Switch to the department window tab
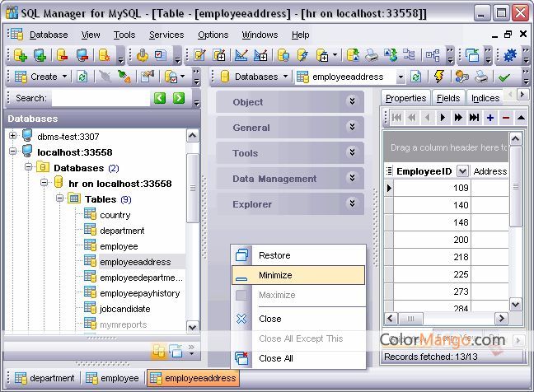The image size is (534, 392). tap(44, 378)
